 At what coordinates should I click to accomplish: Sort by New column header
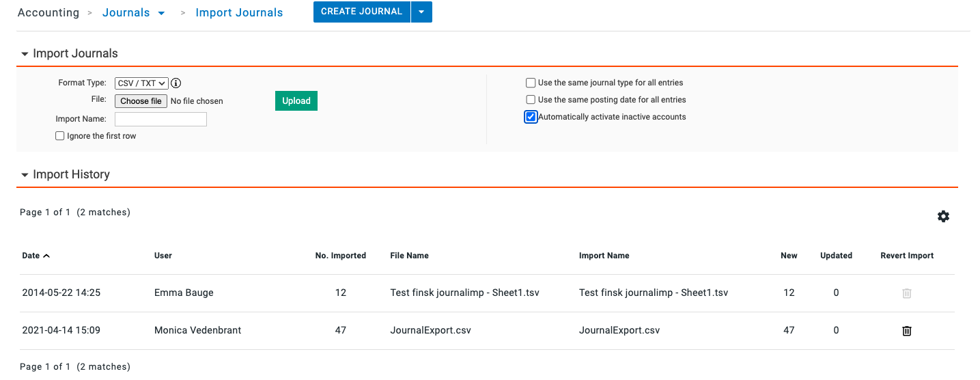(789, 256)
